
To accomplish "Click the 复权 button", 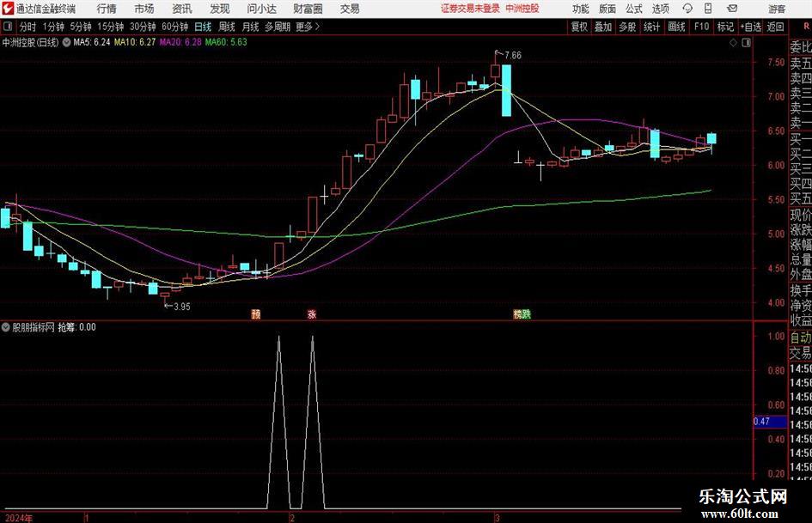I will coord(579,27).
